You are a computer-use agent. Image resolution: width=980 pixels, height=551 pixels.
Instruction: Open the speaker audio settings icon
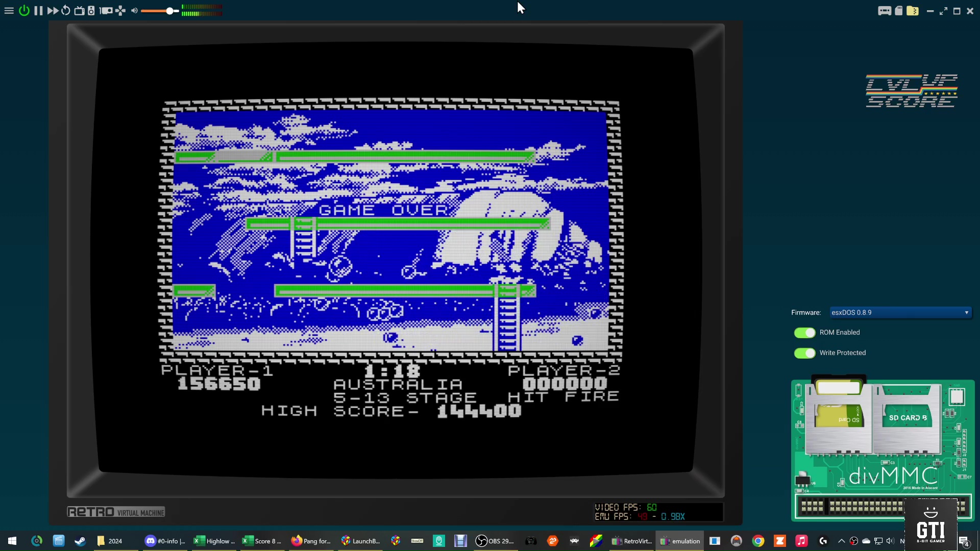[x=91, y=11]
